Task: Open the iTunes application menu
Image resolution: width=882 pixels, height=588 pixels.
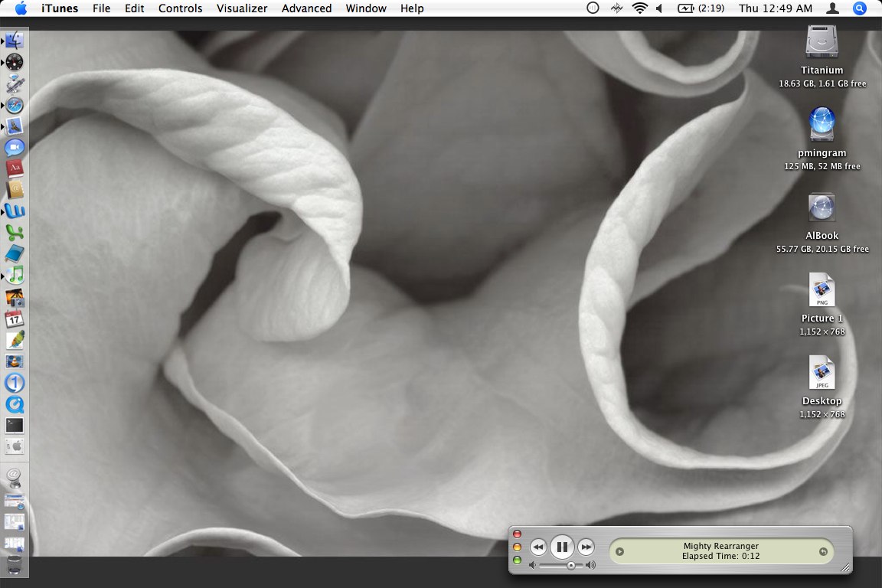Action: pos(60,8)
